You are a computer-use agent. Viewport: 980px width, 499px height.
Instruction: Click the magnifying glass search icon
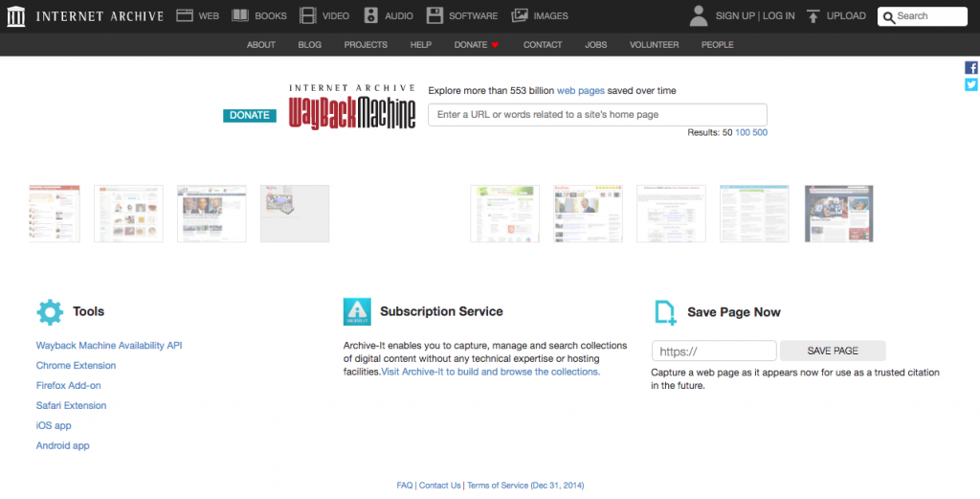click(889, 17)
